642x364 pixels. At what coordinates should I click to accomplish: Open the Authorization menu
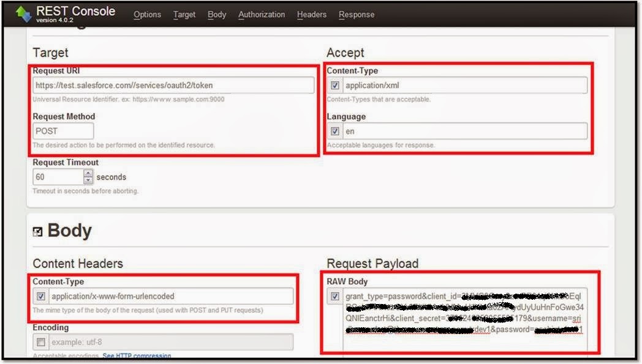[x=262, y=14]
